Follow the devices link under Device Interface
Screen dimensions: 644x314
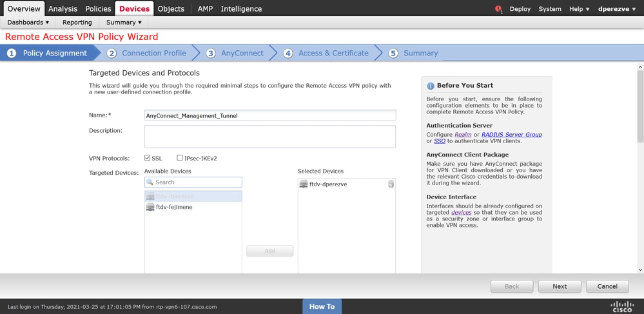pyautogui.click(x=461, y=213)
